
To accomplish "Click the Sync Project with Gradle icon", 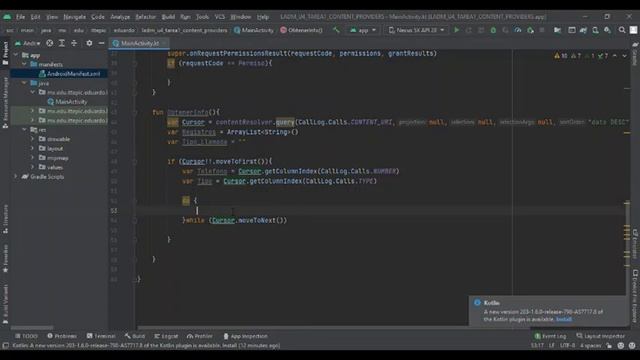I will click(x=583, y=30).
